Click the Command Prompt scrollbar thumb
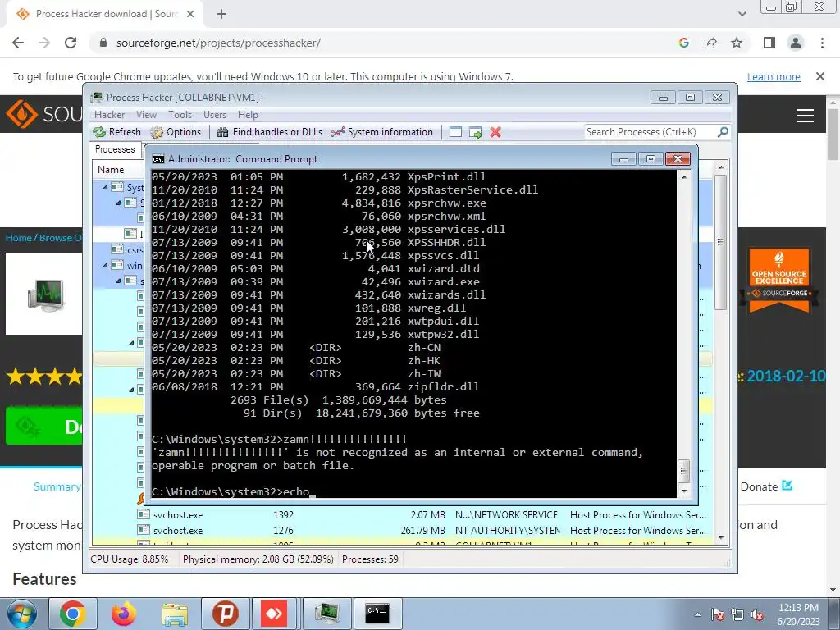The width and height of the screenshot is (840, 630). (683, 471)
